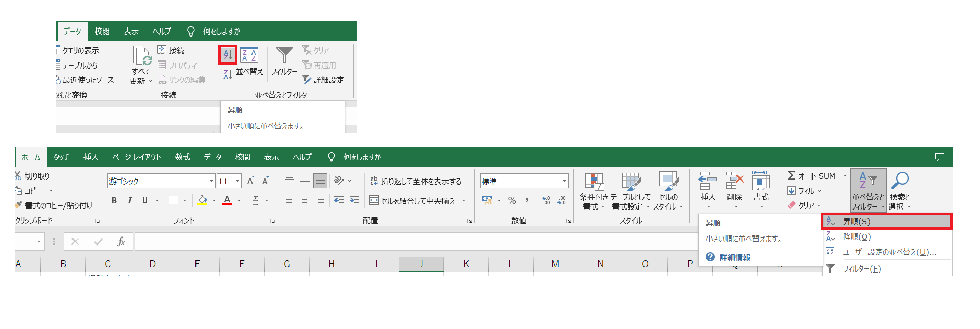Expand the クリア dropdown in Home editing group

click(x=819, y=205)
